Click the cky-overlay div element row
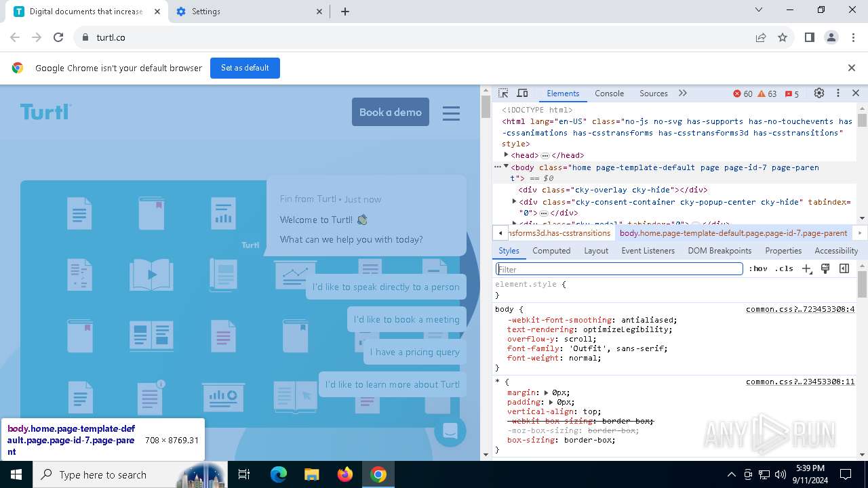 click(613, 190)
